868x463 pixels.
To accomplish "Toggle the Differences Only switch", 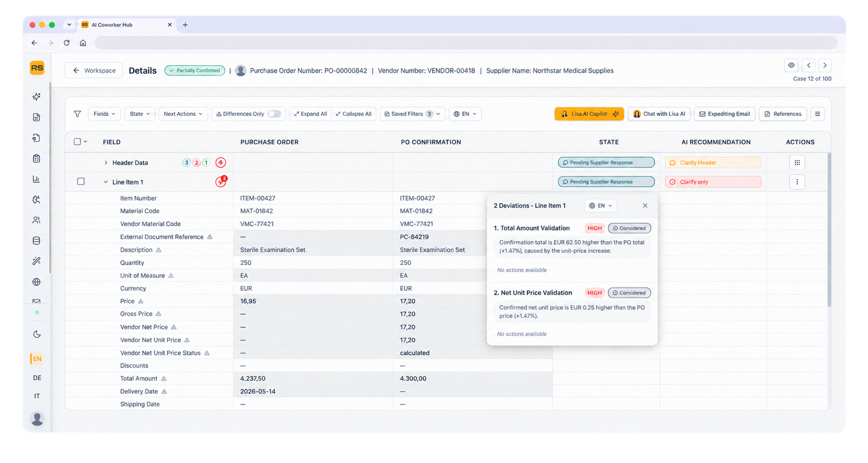I will click(275, 114).
